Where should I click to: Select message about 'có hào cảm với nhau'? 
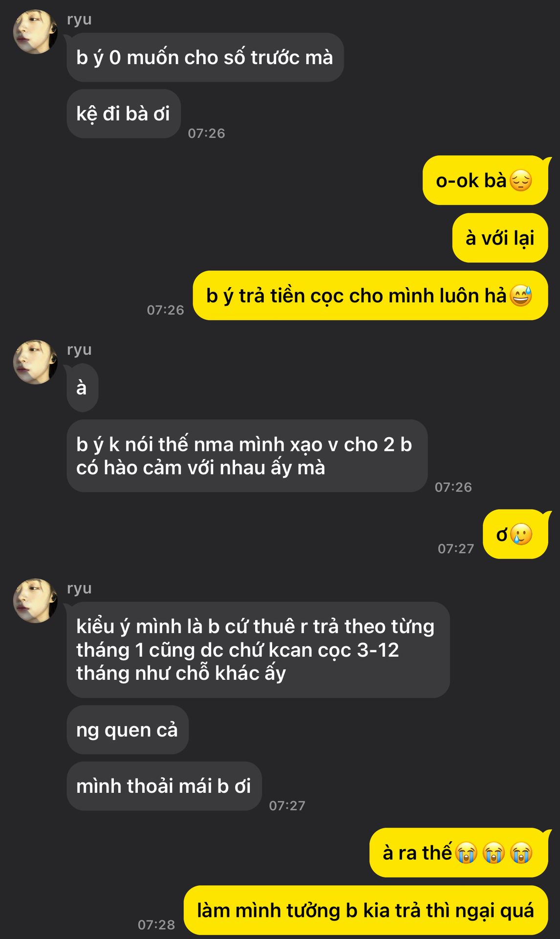click(x=247, y=456)
